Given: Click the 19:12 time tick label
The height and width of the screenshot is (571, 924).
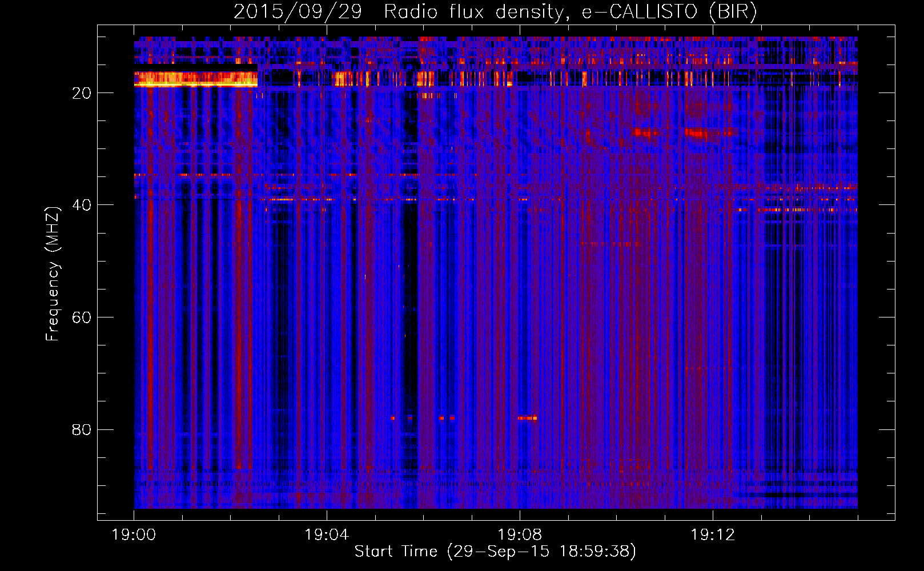Looking at the screenshot, I should 713,535.
